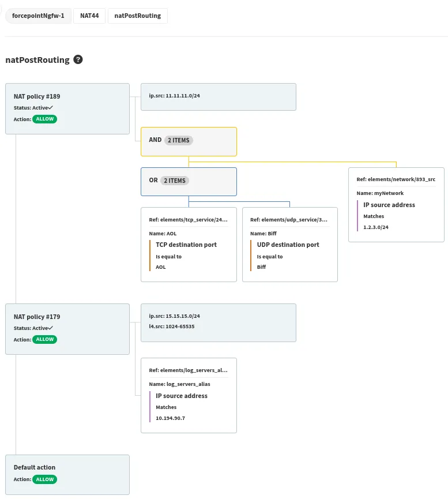Open the elements/log_servers_alias reference link
The width and height of the screenshot is (448, 499).
(188, 370)
